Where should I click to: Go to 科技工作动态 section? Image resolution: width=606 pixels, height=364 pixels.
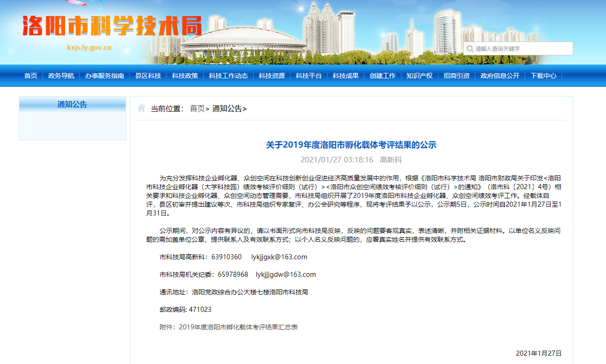228,76
